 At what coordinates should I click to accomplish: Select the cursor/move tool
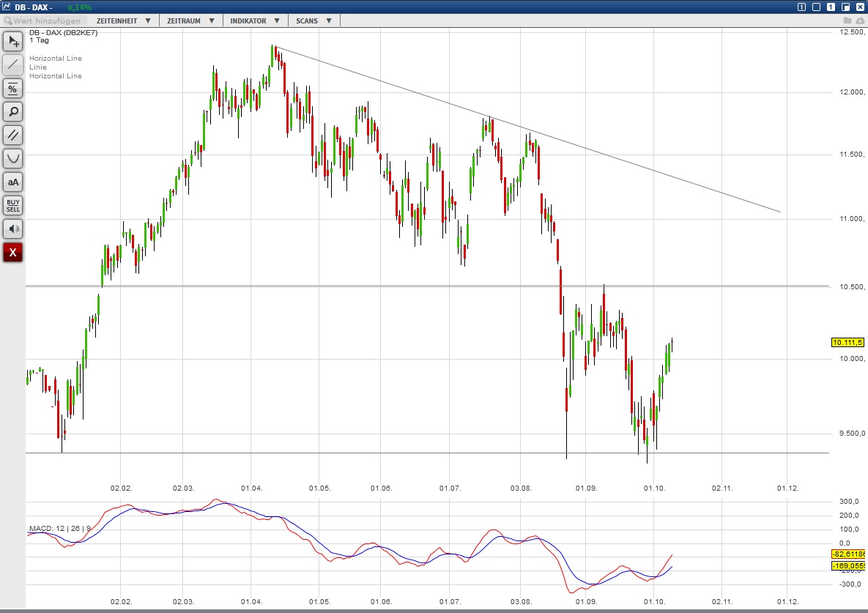coord(12,42)
